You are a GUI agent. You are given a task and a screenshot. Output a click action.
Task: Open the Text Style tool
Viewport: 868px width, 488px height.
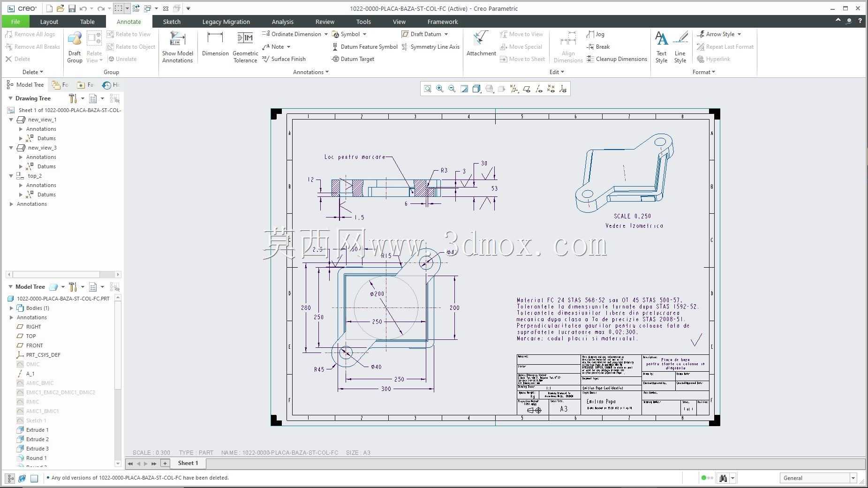coord(661,47)
